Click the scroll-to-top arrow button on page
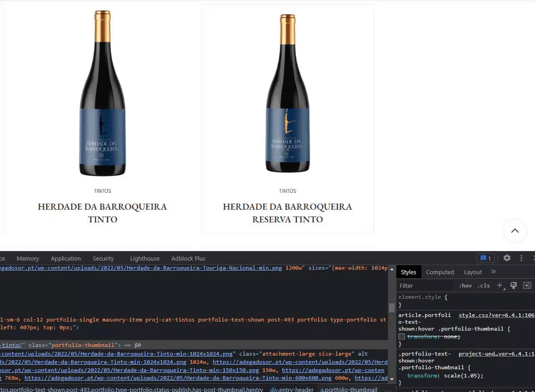This screenshot has height=392, width=535. (515, 231)
